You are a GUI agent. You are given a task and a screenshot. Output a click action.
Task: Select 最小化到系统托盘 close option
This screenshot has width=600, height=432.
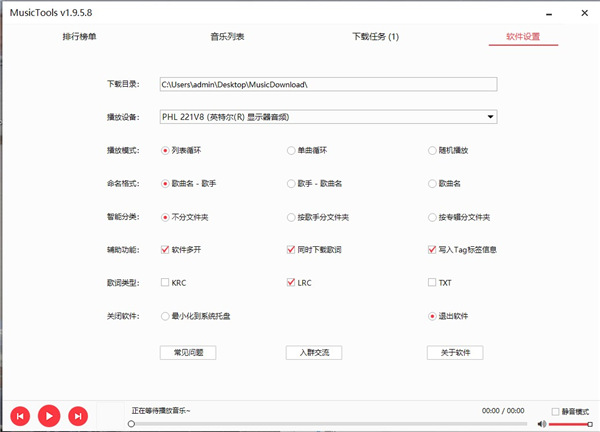(165, 316)
